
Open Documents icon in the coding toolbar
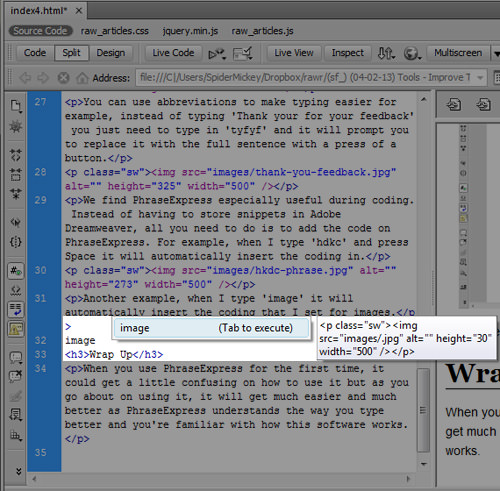(x=16, y=106)
